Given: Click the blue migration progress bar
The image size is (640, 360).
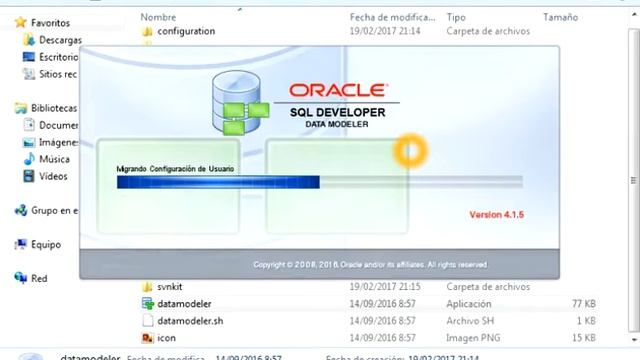Looking at the screenshot, I should pyautogui.click(x=218, y=182).
